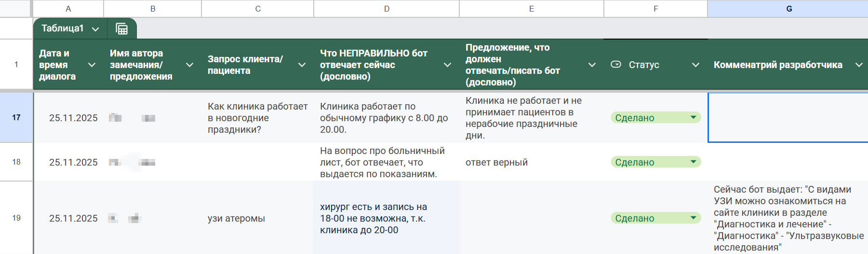This screenshot has width=868, height=254.
Task: Select column C header
Action: click(258, 9)
